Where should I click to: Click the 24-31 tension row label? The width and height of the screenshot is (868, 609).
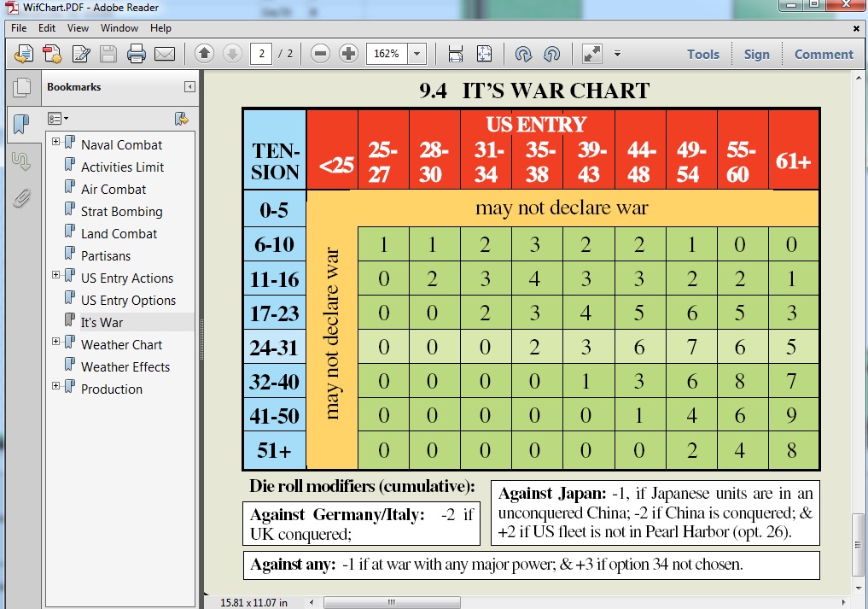pyautogui.click(x=274, y=348)
